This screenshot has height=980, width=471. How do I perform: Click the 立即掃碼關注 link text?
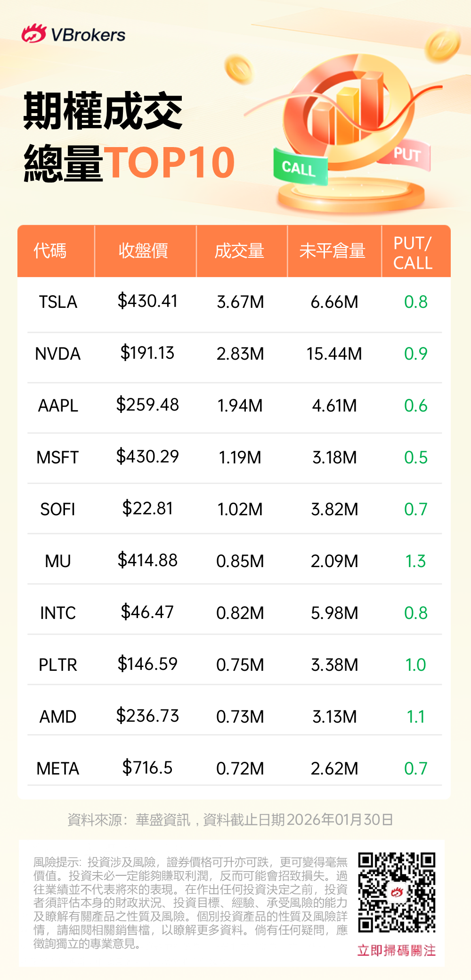point(397,950)
